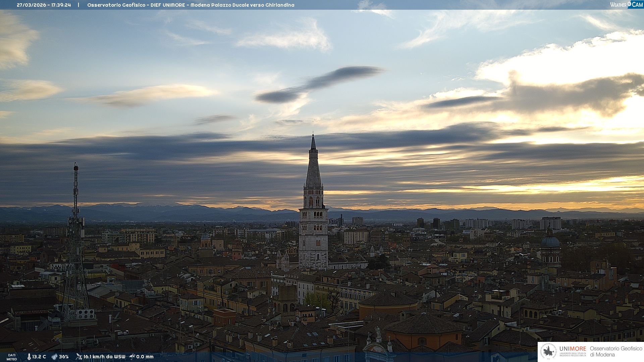Viewport: 644px width, 362px height.
Task: Click the camera lens icon in the WeatherCam logo
Action: [630, 4]
